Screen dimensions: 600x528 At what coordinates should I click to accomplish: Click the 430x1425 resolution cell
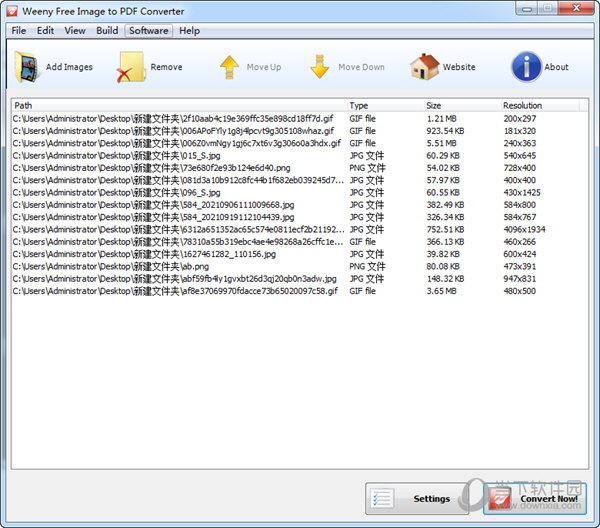coord(522,192)
